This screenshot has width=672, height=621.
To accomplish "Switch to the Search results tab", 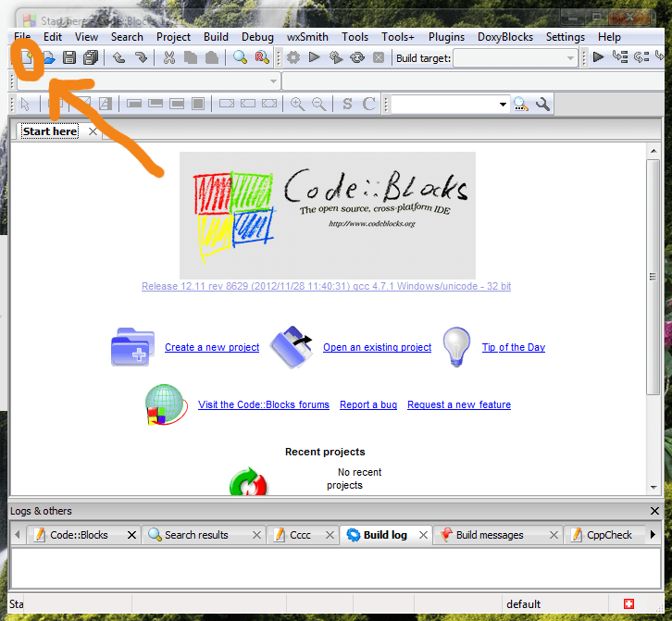I will (x=196, y=535).
